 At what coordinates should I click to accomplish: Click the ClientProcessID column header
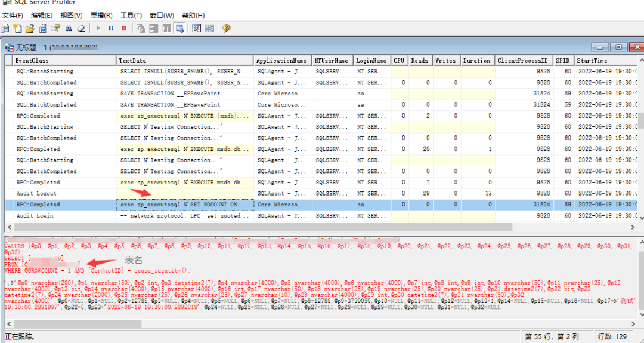524,60
